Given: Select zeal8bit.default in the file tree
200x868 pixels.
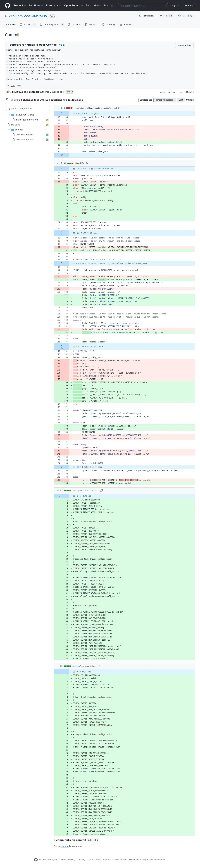Looking at the screenshot, I should (x=25, y=134).
